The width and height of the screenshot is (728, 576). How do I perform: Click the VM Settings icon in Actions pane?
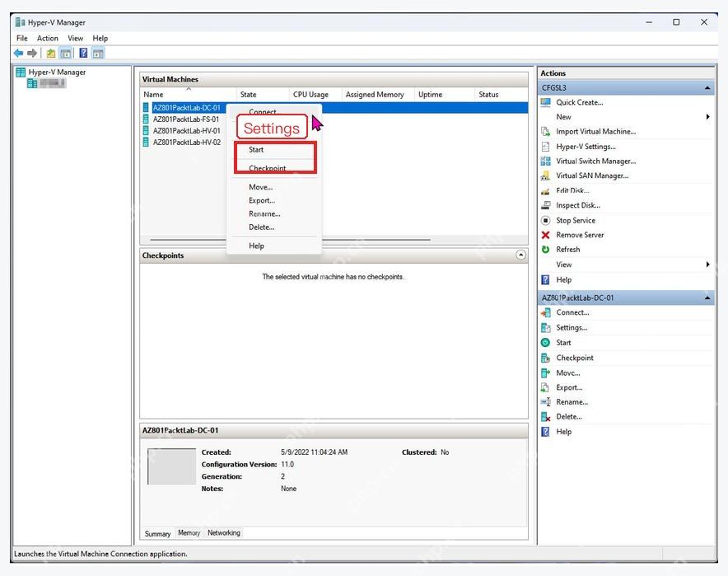click(546, 328)
